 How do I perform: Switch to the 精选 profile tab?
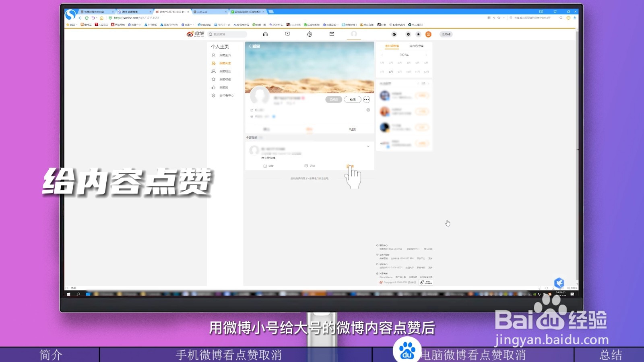266,129
